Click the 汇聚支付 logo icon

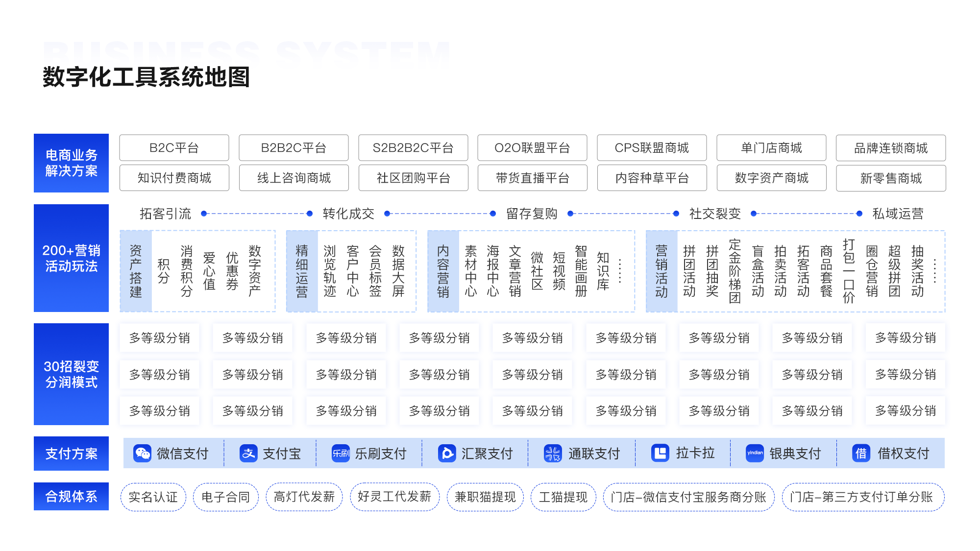[x=447, y=454]
